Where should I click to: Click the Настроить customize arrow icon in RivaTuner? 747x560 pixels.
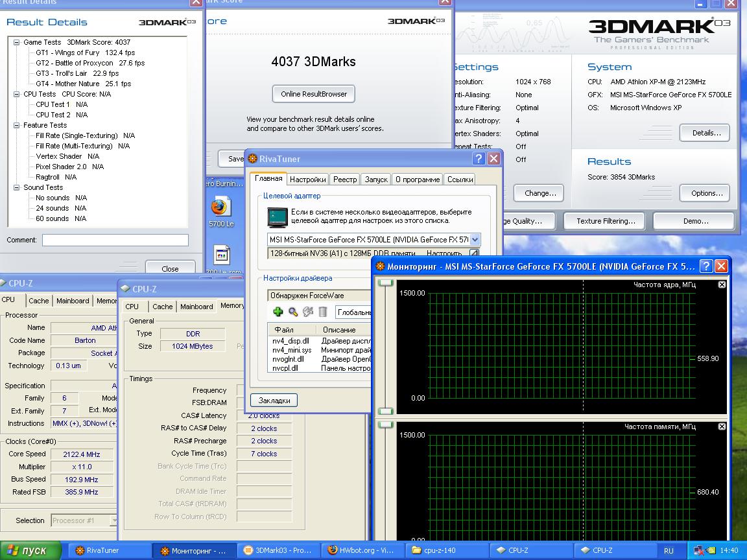pyautogui.click(x=473, y=253)
